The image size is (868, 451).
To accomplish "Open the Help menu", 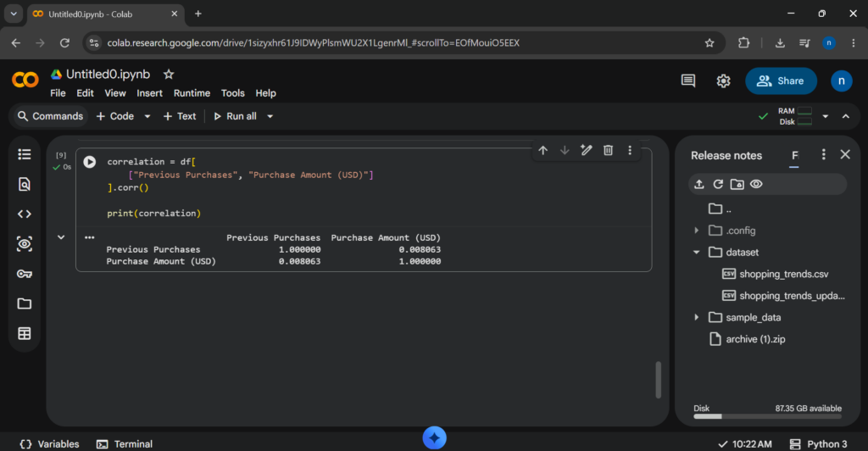I will [x=265, y=93].
